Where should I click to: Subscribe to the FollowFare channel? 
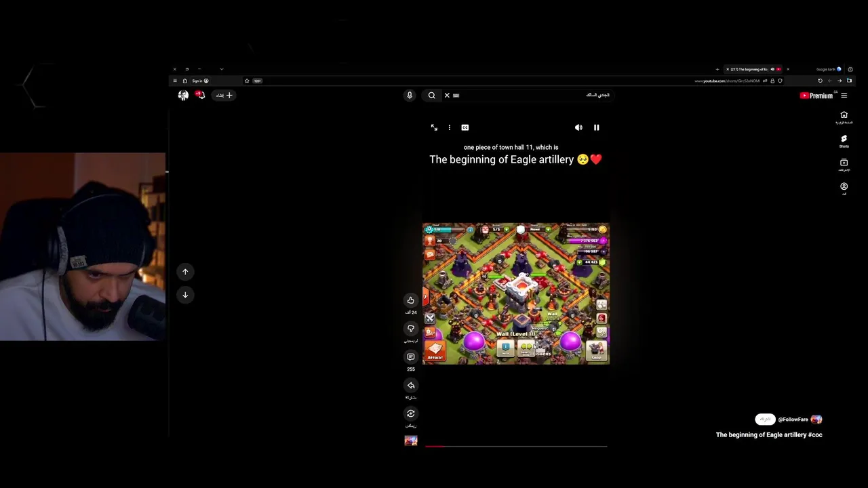765,420
